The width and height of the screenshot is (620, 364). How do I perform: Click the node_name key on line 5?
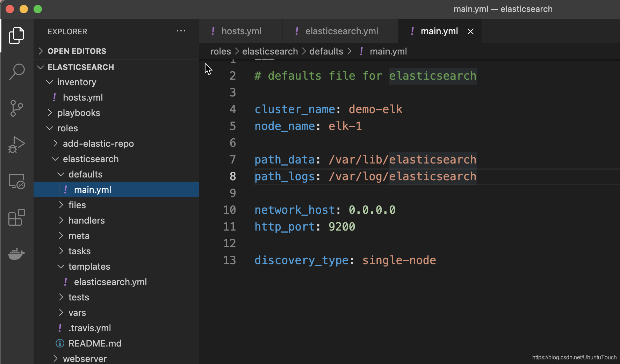(x=285, y=126)
